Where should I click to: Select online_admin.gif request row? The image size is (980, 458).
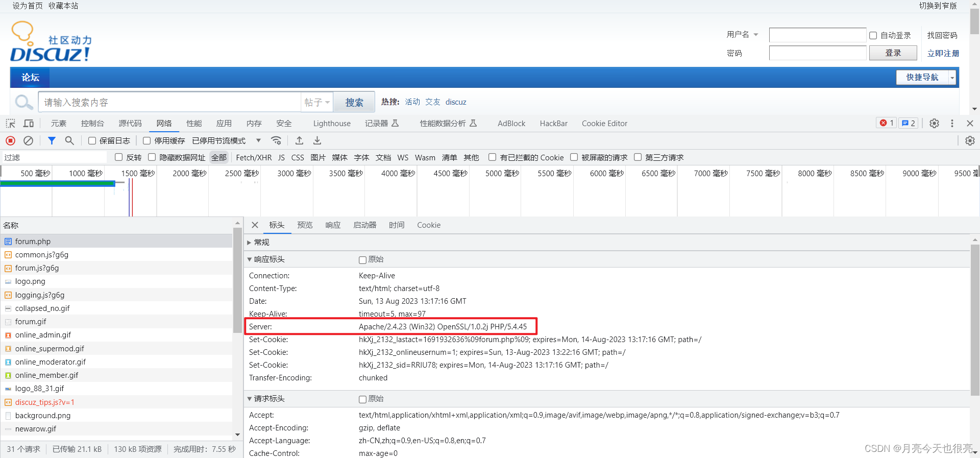point(116,335)
